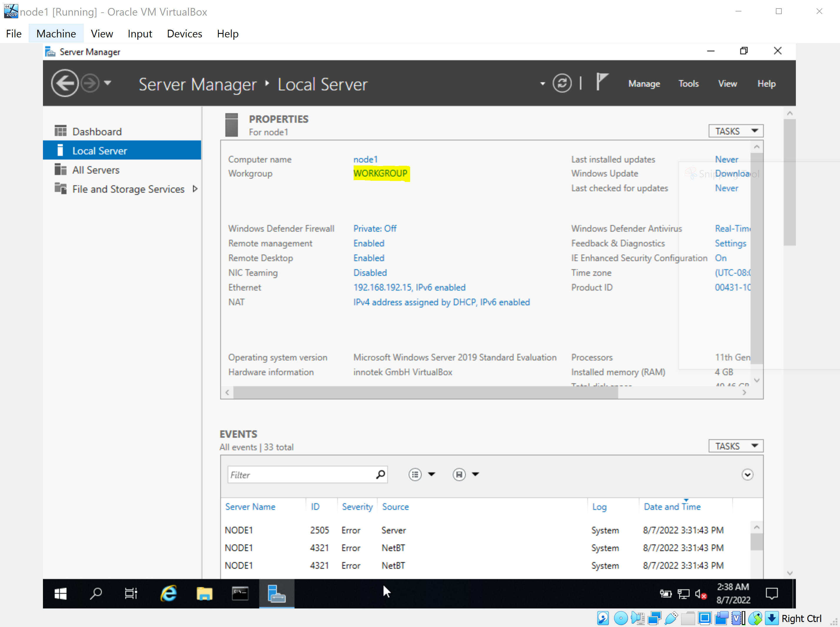This screenshot has height=627, width=840.
Task: Open the Windows Start menu
Action: pyautogui.click(x=60, y=594)
